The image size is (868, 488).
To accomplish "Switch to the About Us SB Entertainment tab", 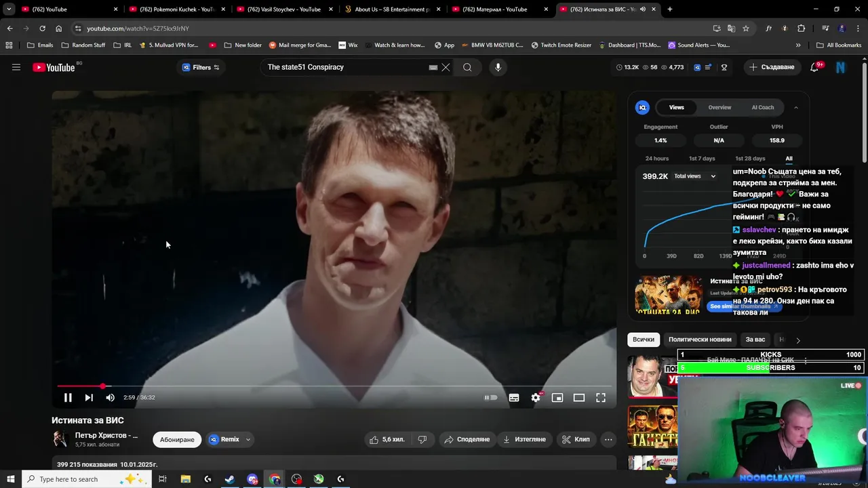I will tap(392, 9).
